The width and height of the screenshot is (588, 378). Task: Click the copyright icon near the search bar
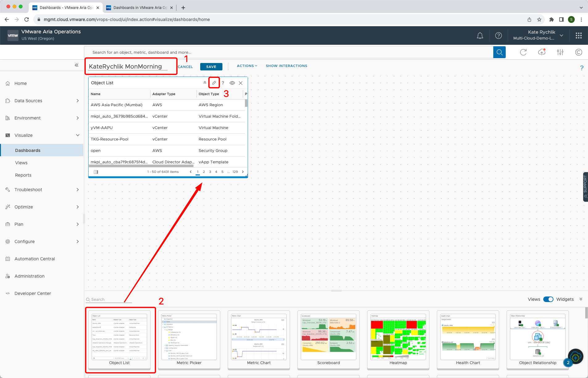point(578,52)
